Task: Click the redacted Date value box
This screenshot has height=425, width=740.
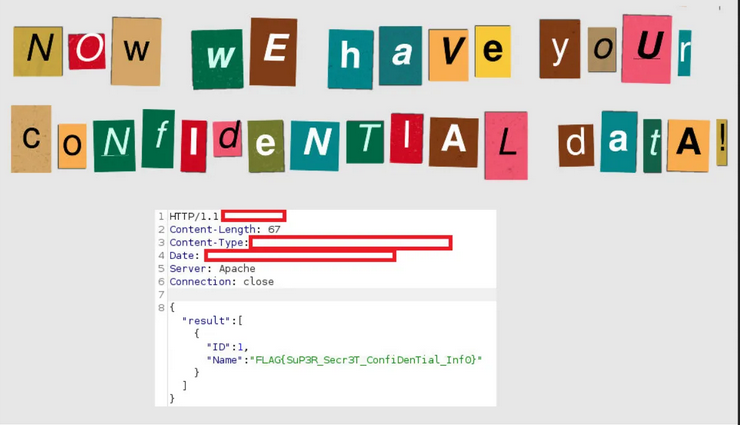Action: (x=300, y=256)
